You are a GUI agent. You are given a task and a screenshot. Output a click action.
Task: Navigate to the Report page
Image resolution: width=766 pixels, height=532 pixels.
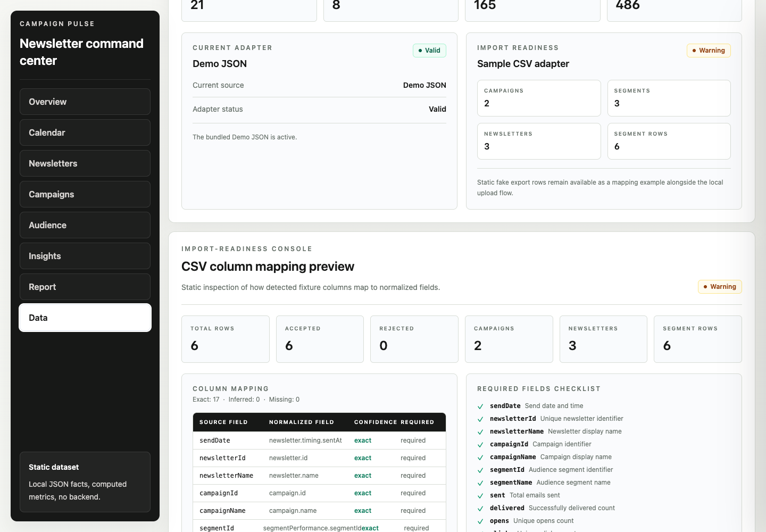pos(85,287)
